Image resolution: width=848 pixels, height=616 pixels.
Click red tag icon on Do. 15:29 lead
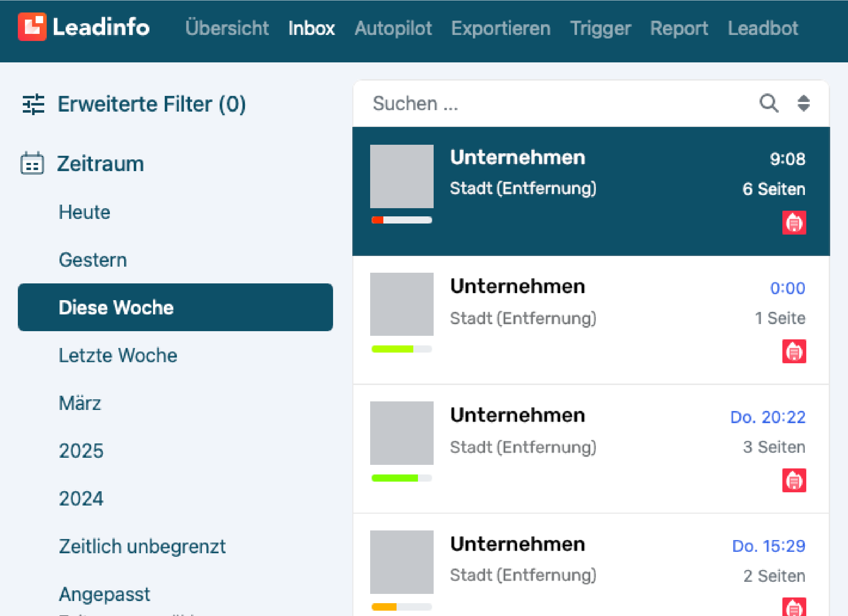pyautogui.click(x=794, y=607)
